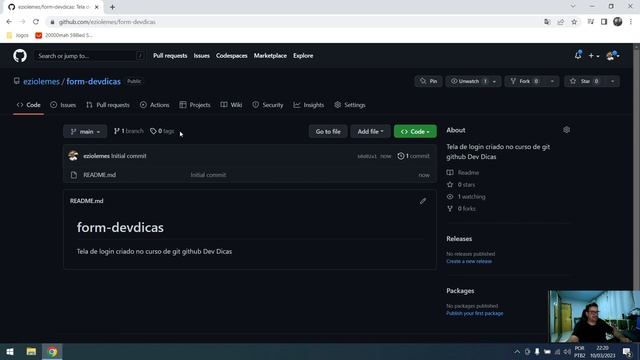Image resolution: width=640 pixels, height=360 pixels.
Task: Expand the Star lists dropdown arrow
Action: 613,81
